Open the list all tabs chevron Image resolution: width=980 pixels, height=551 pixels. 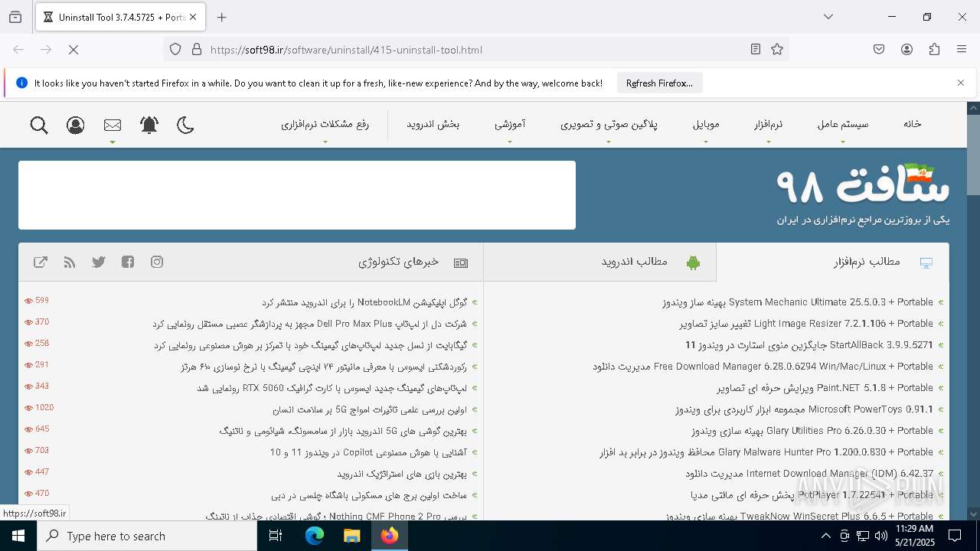(x=828, y=17)
